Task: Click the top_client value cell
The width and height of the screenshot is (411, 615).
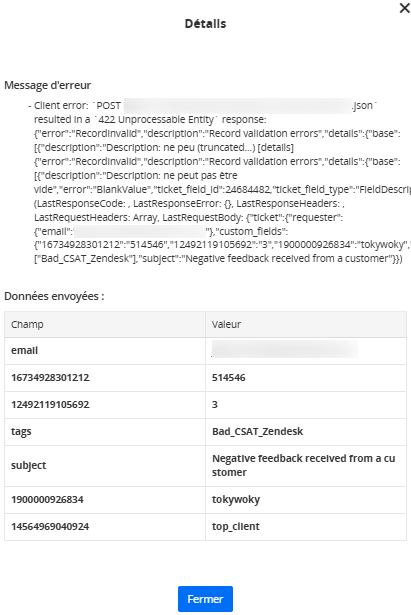Action: [x=306, y=527]
